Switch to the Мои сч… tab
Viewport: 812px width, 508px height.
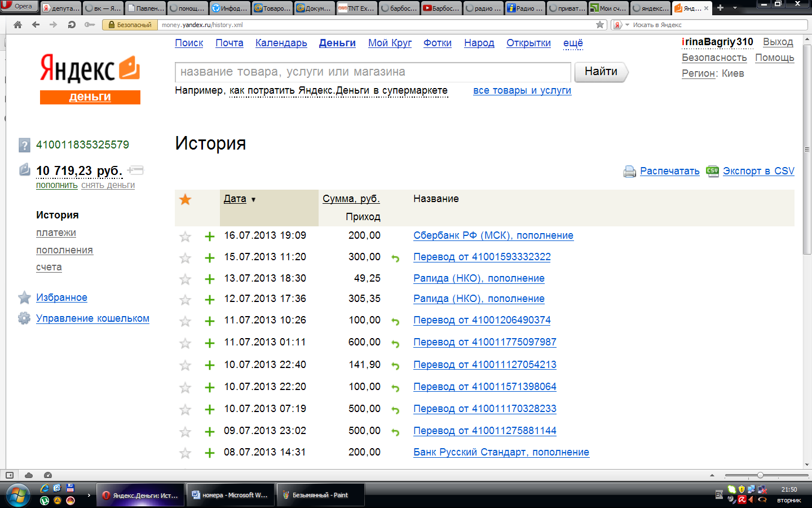click(x=608, y=8)
